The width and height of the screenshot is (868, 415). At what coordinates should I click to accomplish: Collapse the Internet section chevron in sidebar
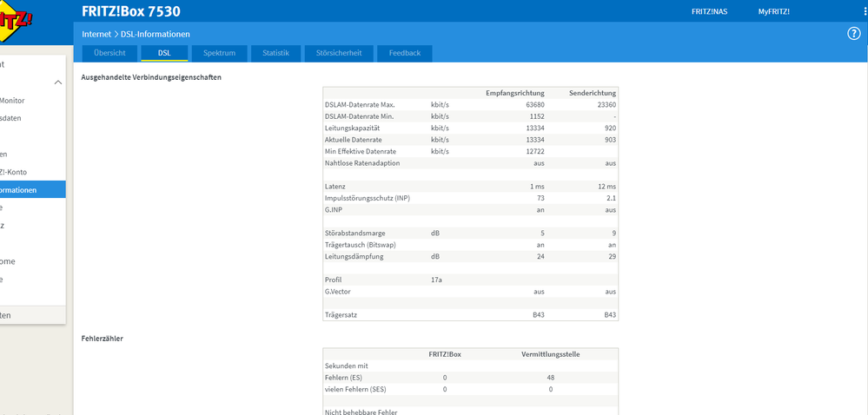pyautogui.click(x=58, y=82)
